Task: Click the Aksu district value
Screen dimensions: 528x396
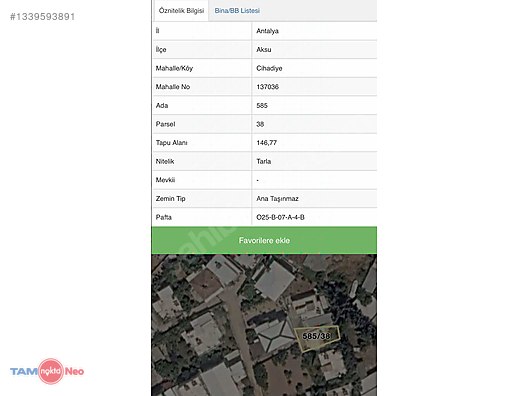Action: click(264, 50)
